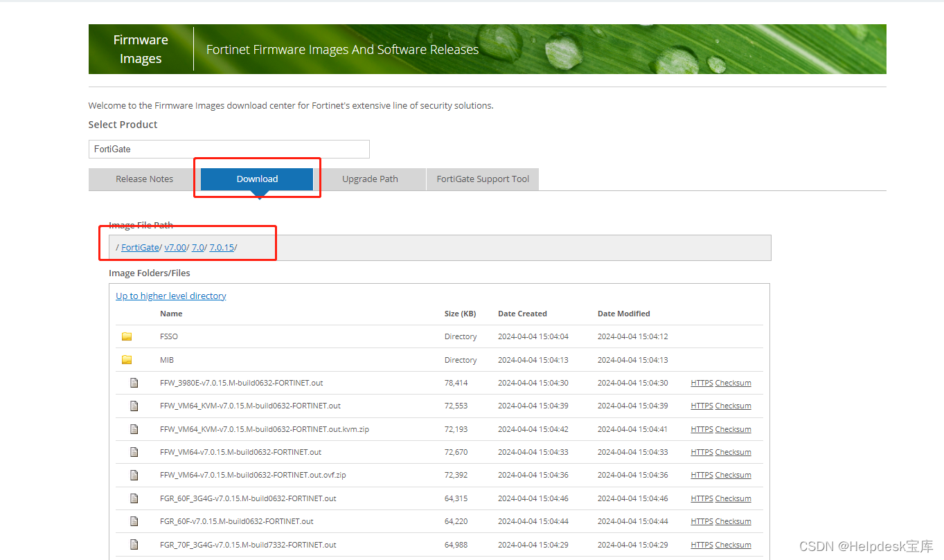Image resolution: width=944 pixels, height=560 pixels.
Task: Open the Select Product FortiGate box
Action: (x=229, y=149)
